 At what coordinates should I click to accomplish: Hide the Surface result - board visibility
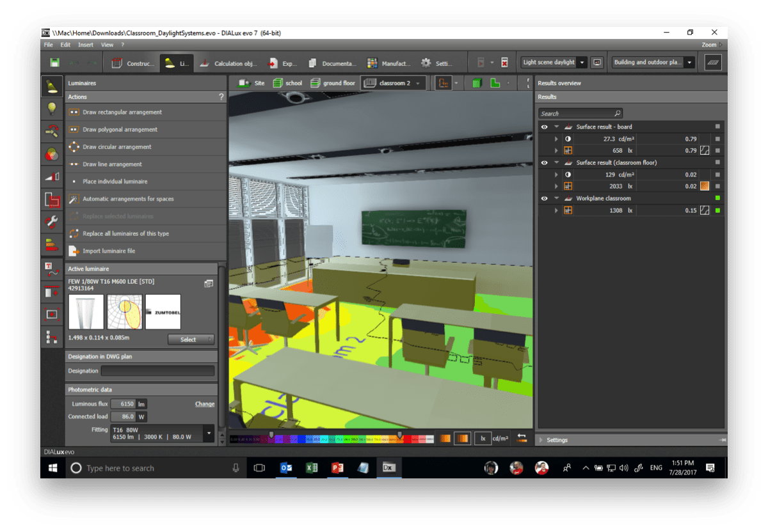(x=544, y=127)
